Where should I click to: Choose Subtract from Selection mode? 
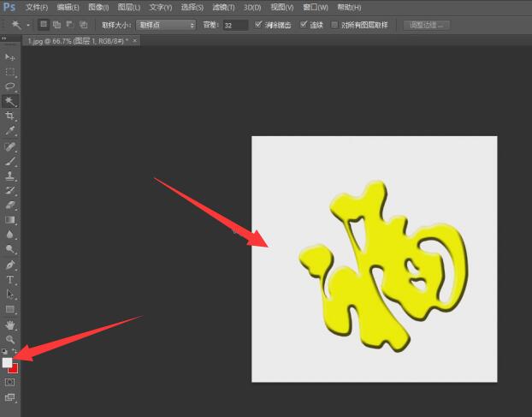click(70, 25)
